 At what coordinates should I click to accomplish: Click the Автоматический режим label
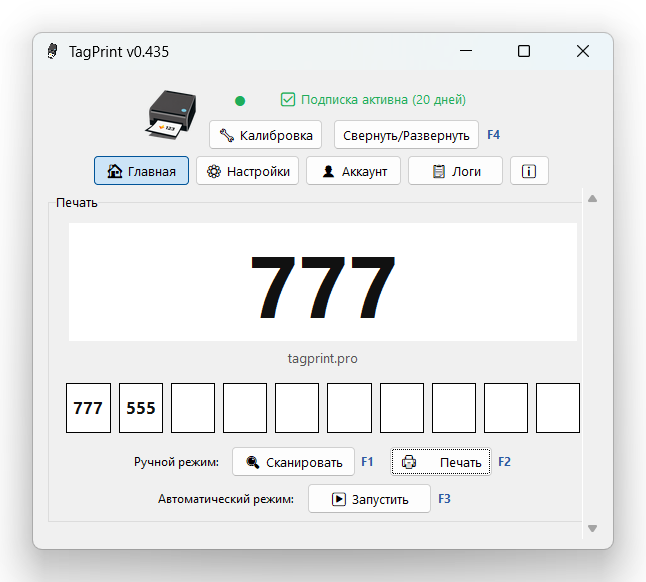(226, 499)
